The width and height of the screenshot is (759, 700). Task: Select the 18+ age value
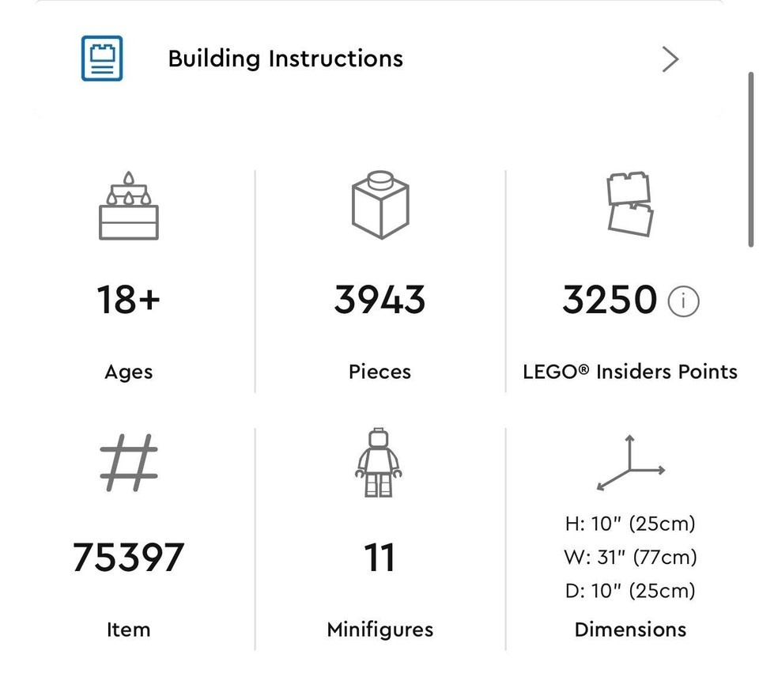(129, 301)
